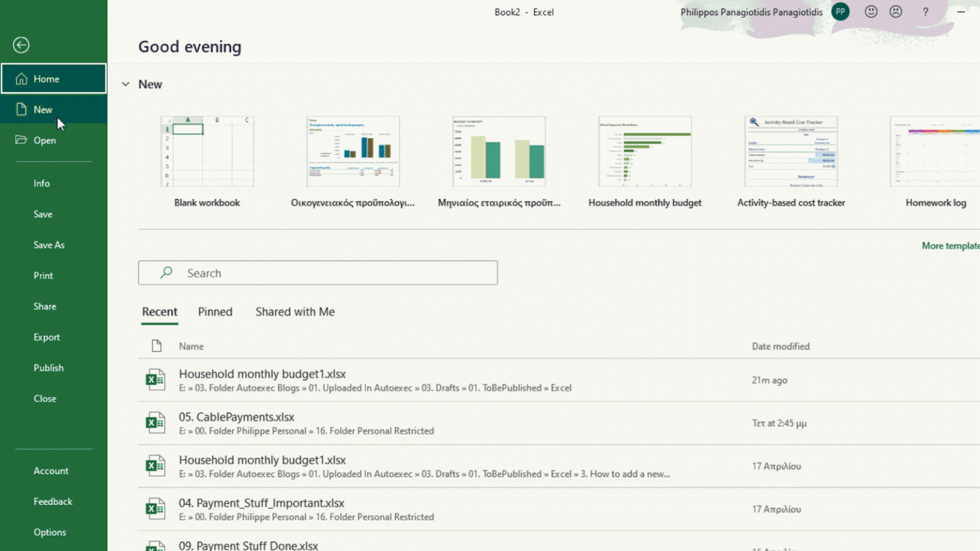Click the Open file option
The height and width of the screenshot is (551, 980).
[x=45, y=140]
